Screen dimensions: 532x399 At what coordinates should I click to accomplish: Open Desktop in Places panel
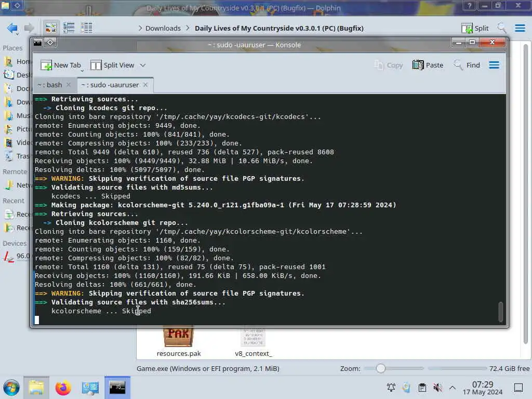16,75
